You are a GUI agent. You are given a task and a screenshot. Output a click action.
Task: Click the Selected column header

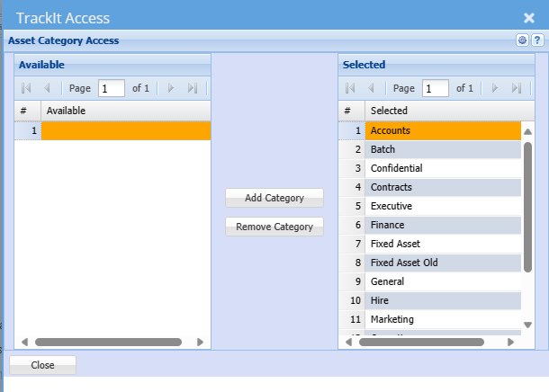[x=450, y=111]
